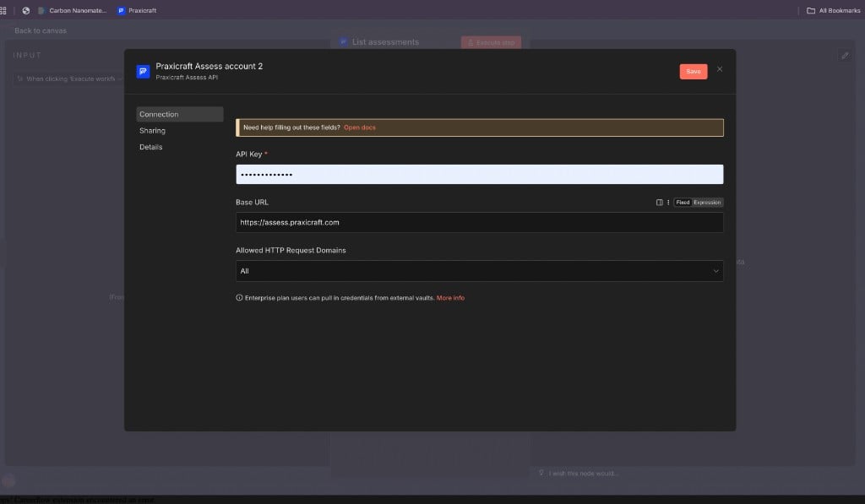Click the panel icon beside Base URL options
This screenshot has width=865, height=504.
[x=659, y=203]
